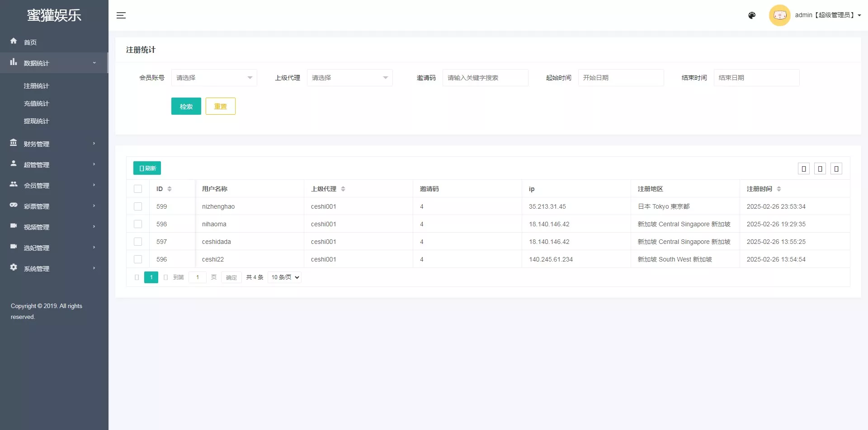Open 彩票管理 via its link icon

(x=14, y=206)
